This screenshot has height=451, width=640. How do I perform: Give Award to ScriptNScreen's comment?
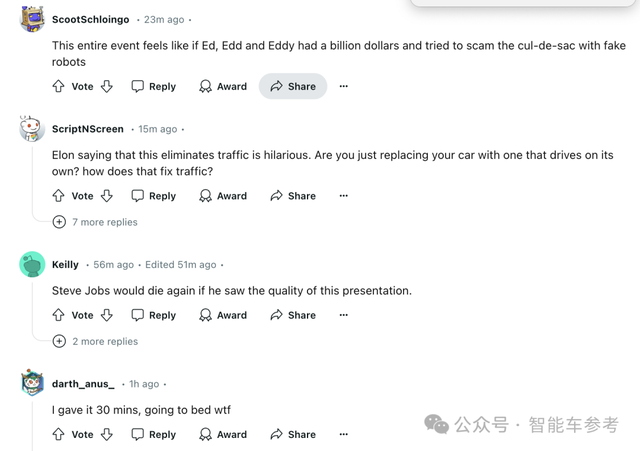pos(222,196)
